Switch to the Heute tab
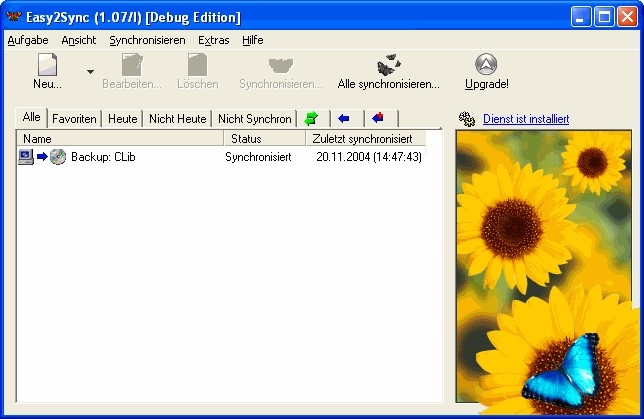This screenshot has height=419, width=644. coord(122,118)
